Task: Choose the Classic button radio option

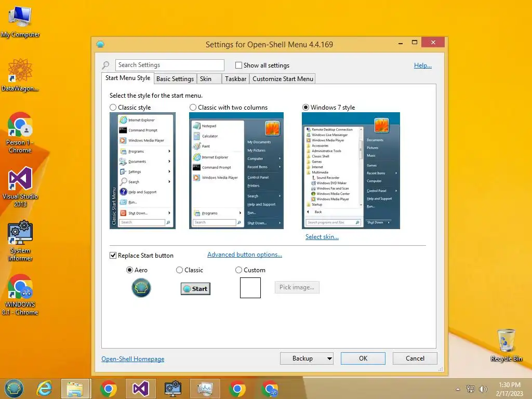Action: click(179, 270)
